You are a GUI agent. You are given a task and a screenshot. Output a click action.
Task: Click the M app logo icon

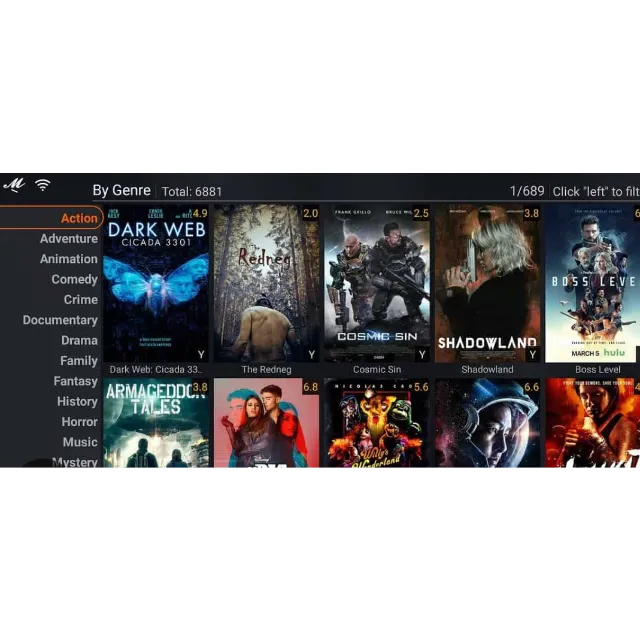click(x=14, y=185)
